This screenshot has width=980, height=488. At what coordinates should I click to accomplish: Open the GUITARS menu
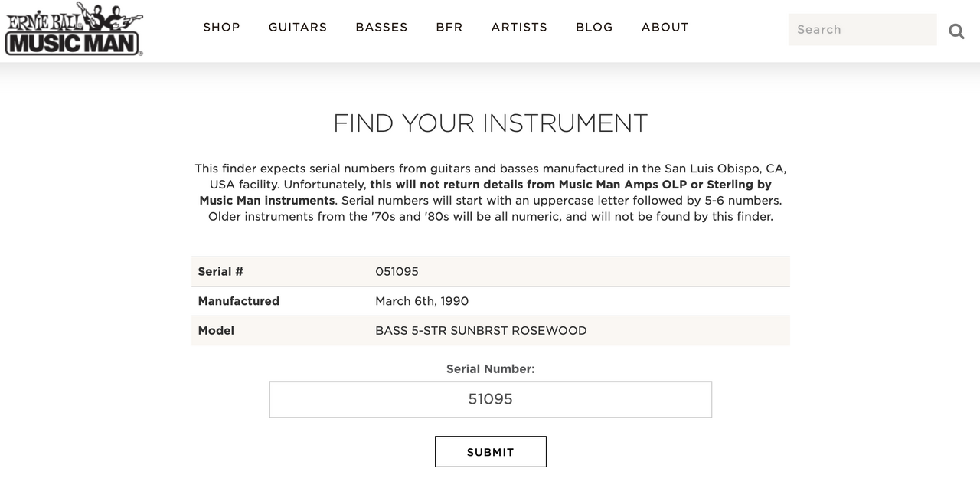pos(298,27)
